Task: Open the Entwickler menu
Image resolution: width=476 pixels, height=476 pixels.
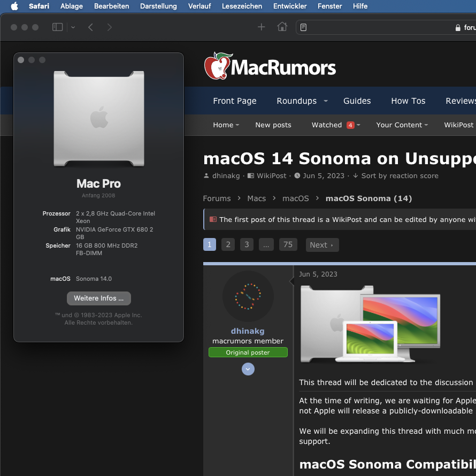Action: click(x=290, y=6)
